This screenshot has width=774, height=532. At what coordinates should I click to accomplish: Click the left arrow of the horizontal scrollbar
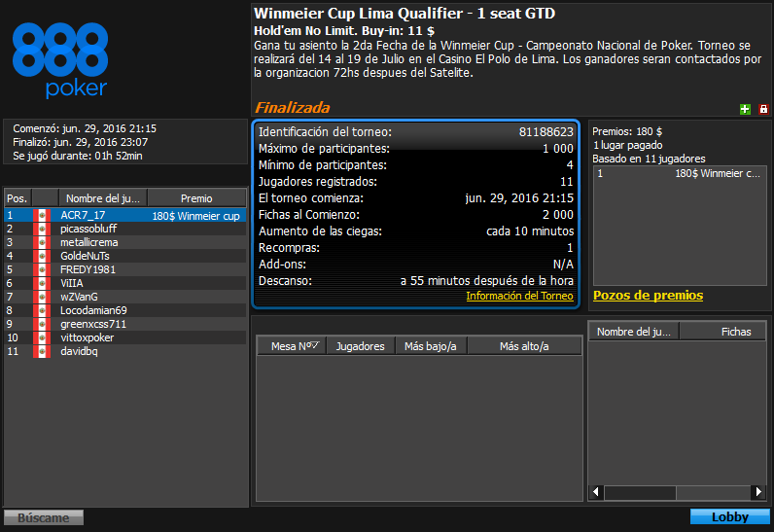[x=596, y=492]
